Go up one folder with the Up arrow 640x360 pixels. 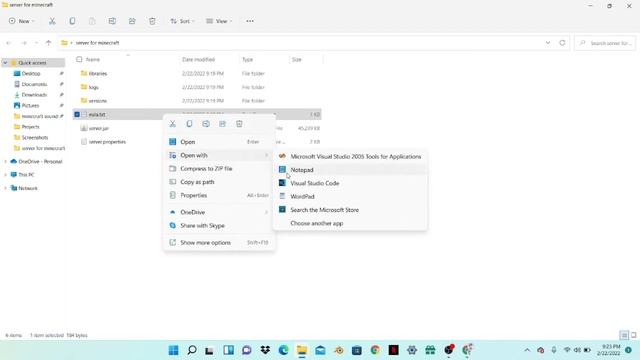[x=49, y=43]
